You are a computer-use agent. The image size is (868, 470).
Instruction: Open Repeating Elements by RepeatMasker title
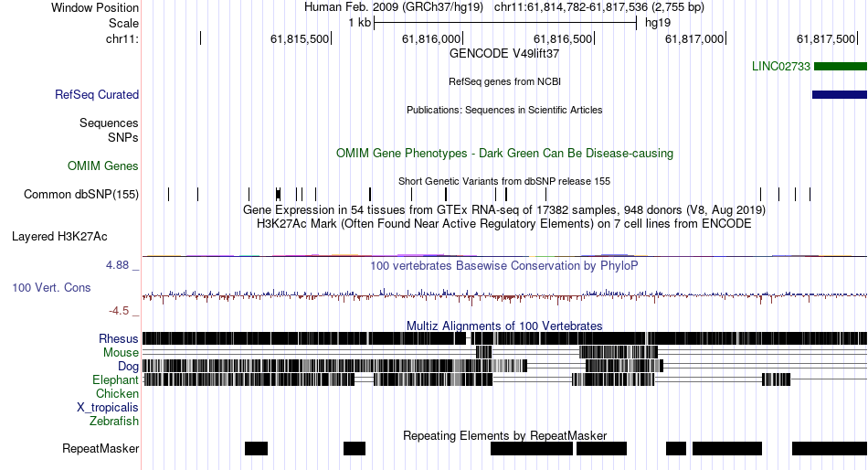point(504,435)
